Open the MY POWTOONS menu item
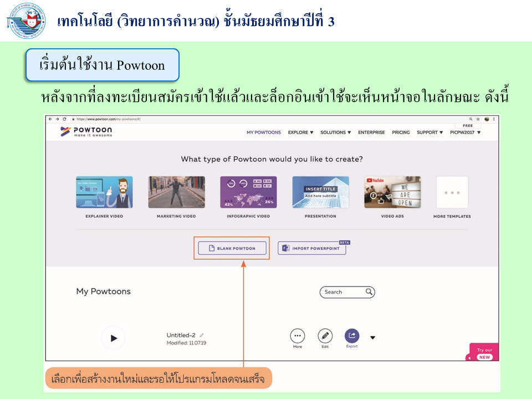Image resolution: width=532 pixels, height=399 pixels. tap(264, 132)
